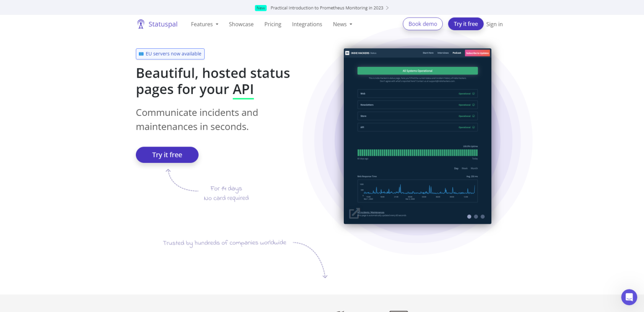
Task: Select the second carousel dot
Action: pos(476,217)
